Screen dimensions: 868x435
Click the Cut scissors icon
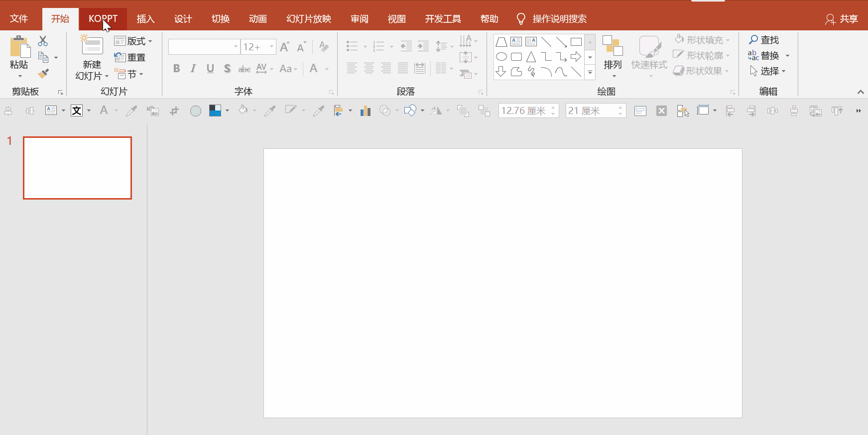pyautogui.click(x=43, y=41)
